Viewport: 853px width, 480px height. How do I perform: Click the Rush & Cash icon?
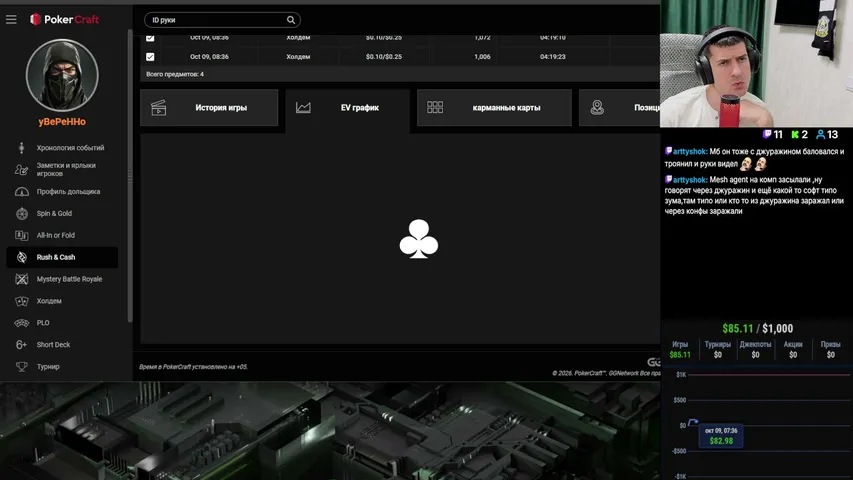(21, 257)
